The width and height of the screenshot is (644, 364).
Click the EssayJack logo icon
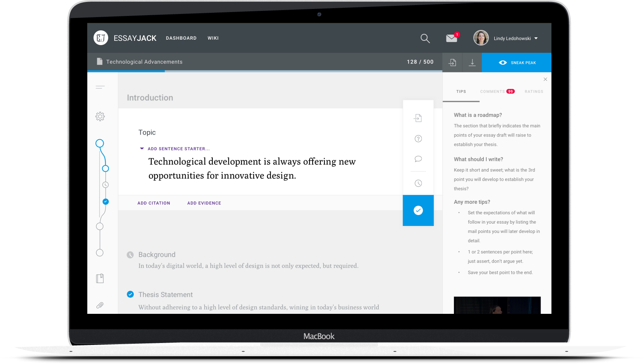pyautogui.click(x=101, y=38)
